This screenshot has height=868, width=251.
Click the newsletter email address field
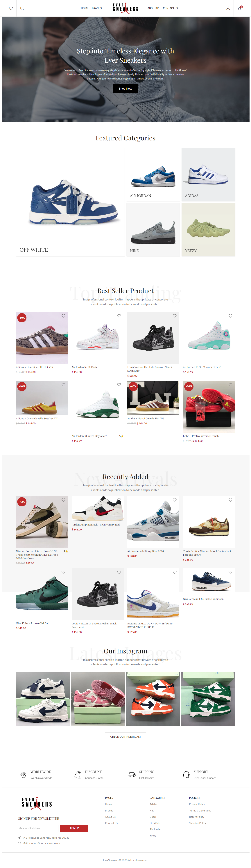pyautogui.click(x=37, y=828)
